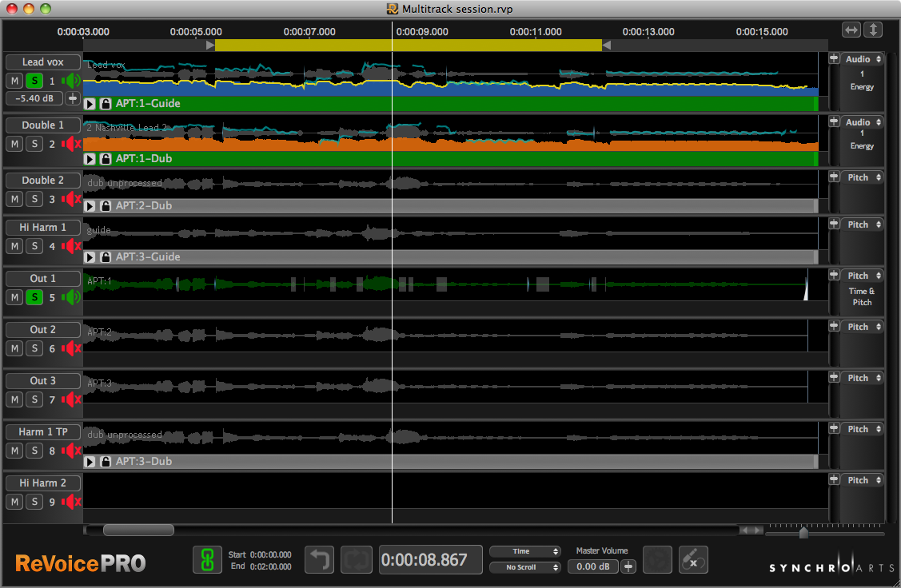Mute the Lead vox track
This screenshot has height=588, width=901.
[x=14, y=81]
